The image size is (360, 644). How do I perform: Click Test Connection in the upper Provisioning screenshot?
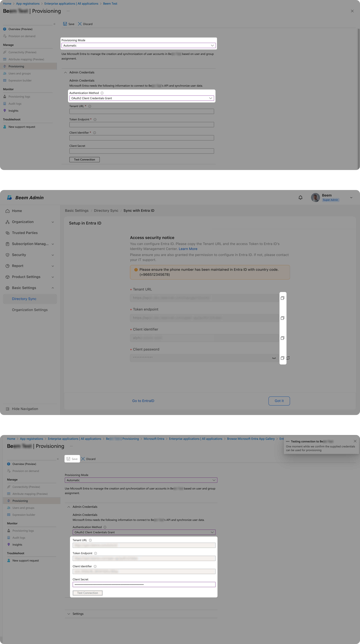[84, 159]
